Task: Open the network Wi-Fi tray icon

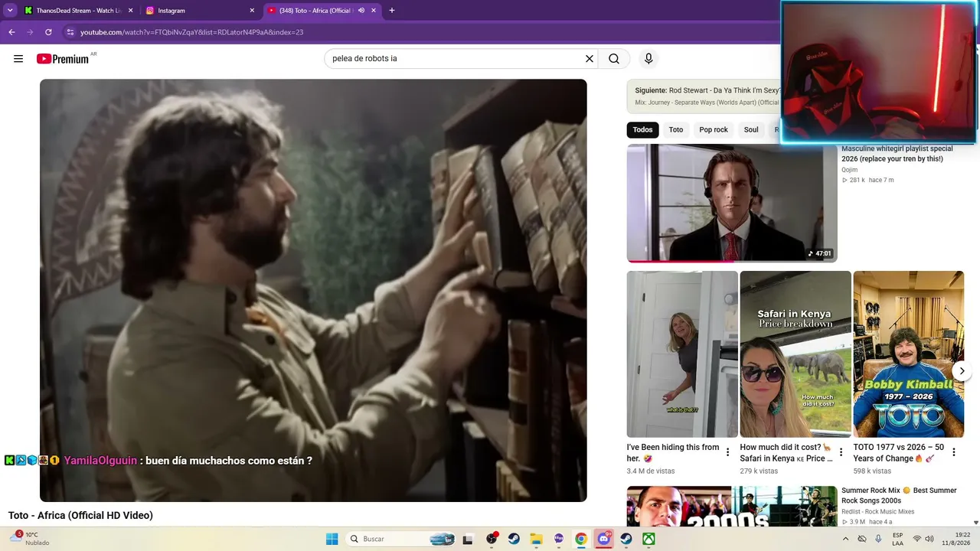Action: (917, 539)
